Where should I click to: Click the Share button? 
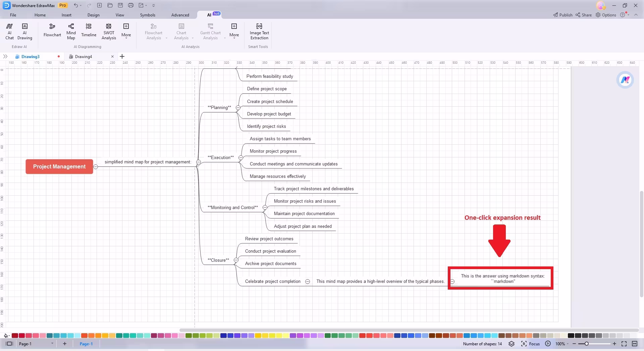point(584,15)
